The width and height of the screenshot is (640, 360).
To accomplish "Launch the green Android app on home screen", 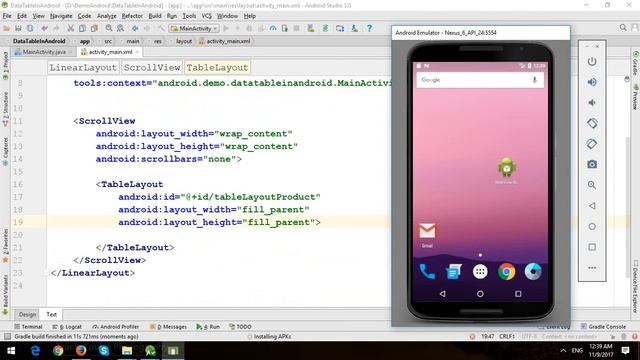I will (507, 169).
